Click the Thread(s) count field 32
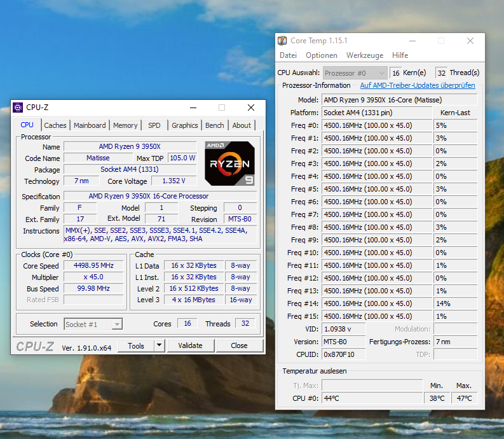This screenshot has height=439, width=504. (442, 73)
